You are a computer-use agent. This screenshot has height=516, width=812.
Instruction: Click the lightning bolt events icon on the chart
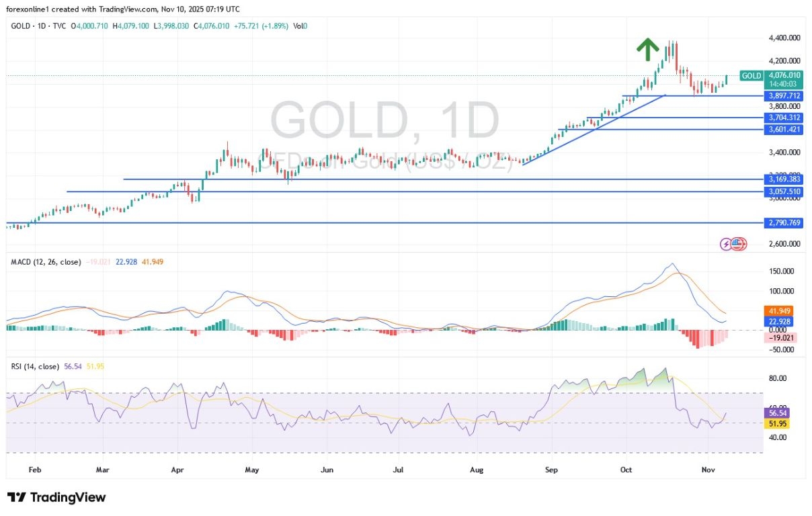point(726,244)
